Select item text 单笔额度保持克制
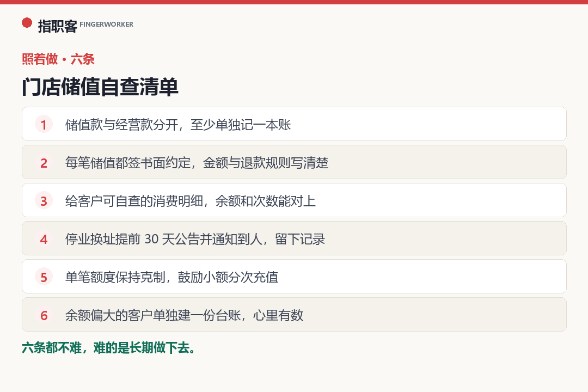Viewport: 588px width, 392px height. point(115,277)
